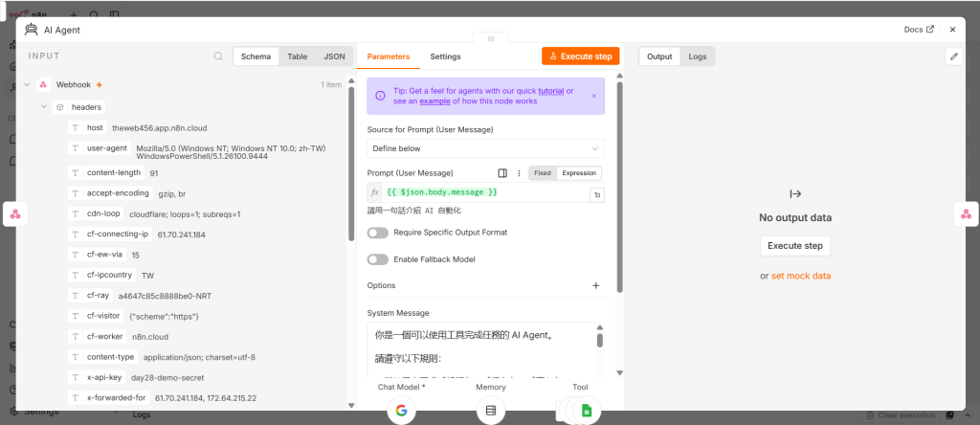The image size is (980, 425).
Task: Click the prompt side-panel layout icon
Action: tap(502, 173)
